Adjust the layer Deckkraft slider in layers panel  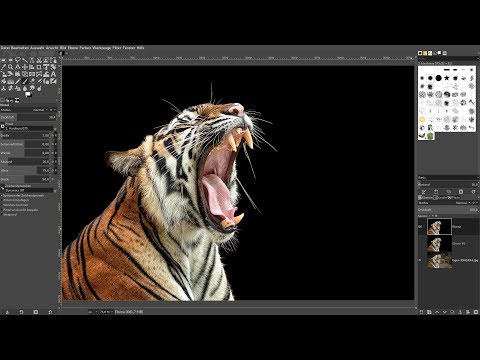pos(448,210)
